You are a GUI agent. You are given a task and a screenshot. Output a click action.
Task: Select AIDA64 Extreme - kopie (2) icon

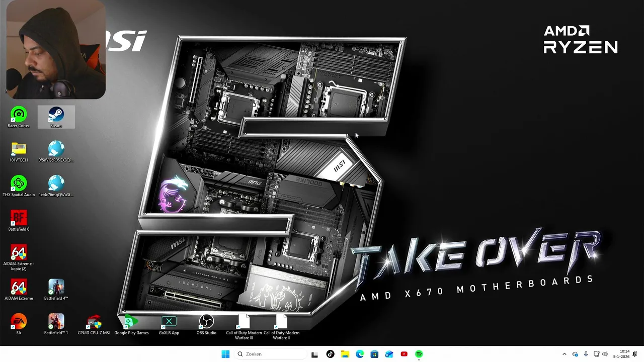19,258
